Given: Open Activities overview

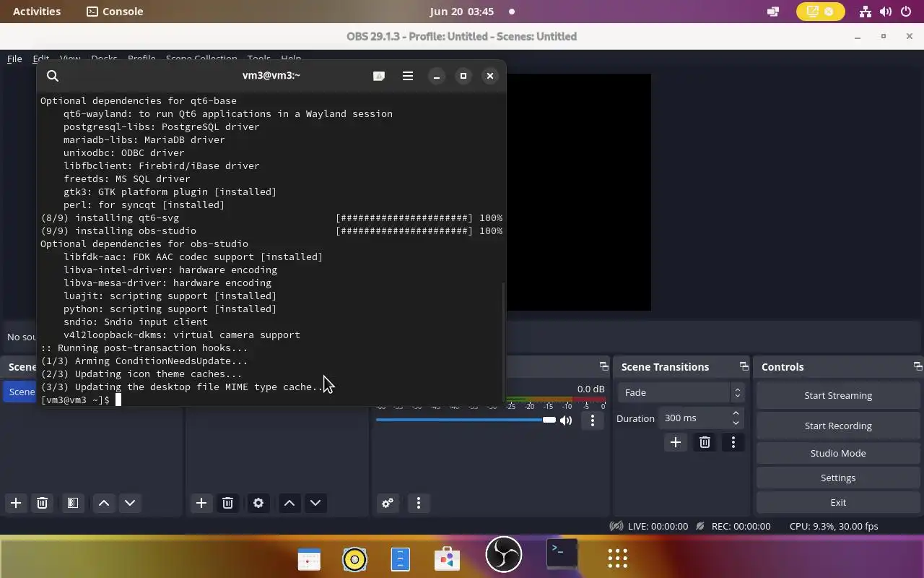Looking at the screenshot, I should click(37, 12).
